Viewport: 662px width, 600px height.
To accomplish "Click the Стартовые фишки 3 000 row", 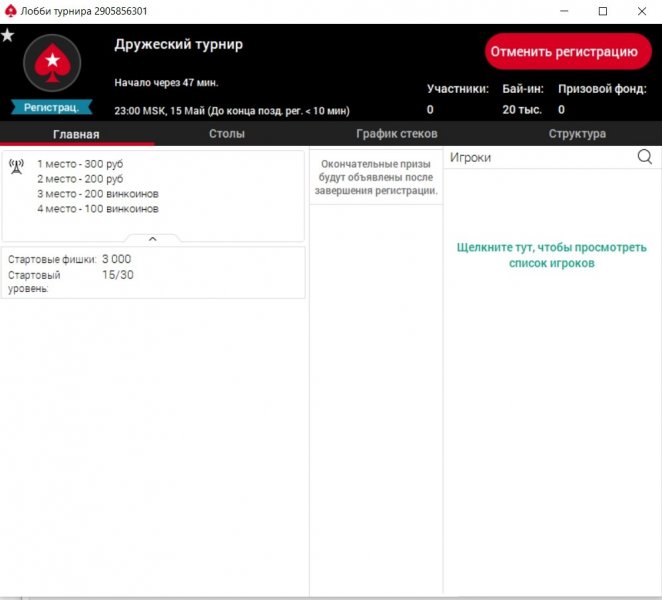I will [70, 259].
